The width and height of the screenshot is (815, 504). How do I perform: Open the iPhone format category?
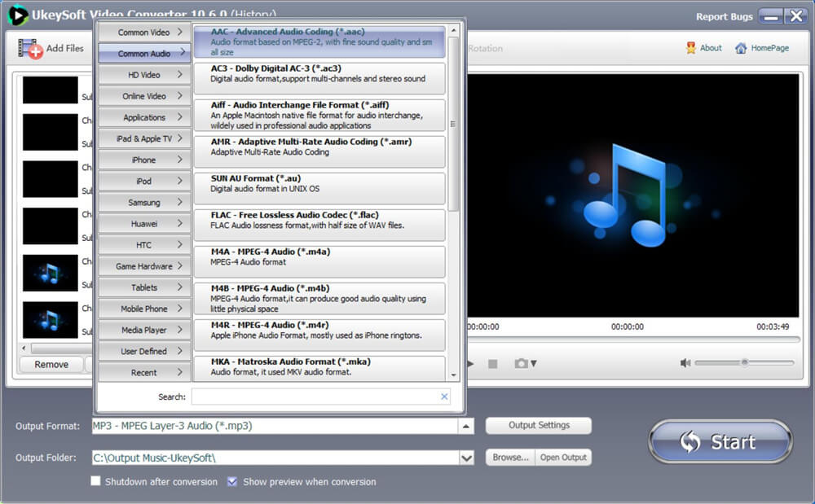[x=144, y=160]
